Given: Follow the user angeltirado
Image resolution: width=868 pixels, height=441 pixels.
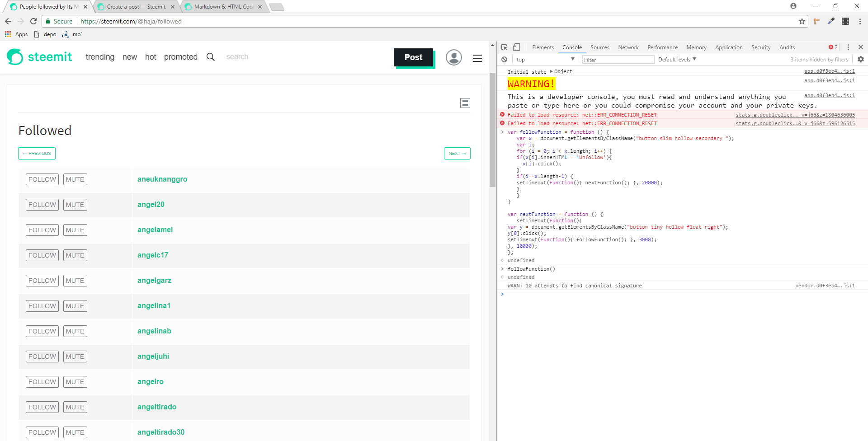Looking at the screenshot, I should coord(42,407).
